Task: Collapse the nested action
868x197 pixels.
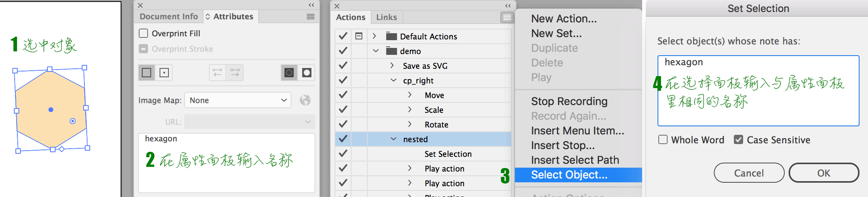Action: click(394, 139)
